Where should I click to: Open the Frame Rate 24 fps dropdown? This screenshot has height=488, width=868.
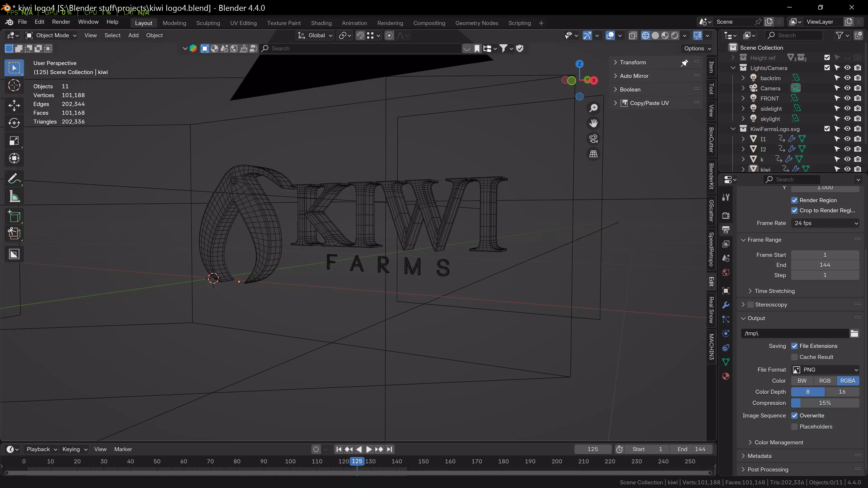pos(825,223)
